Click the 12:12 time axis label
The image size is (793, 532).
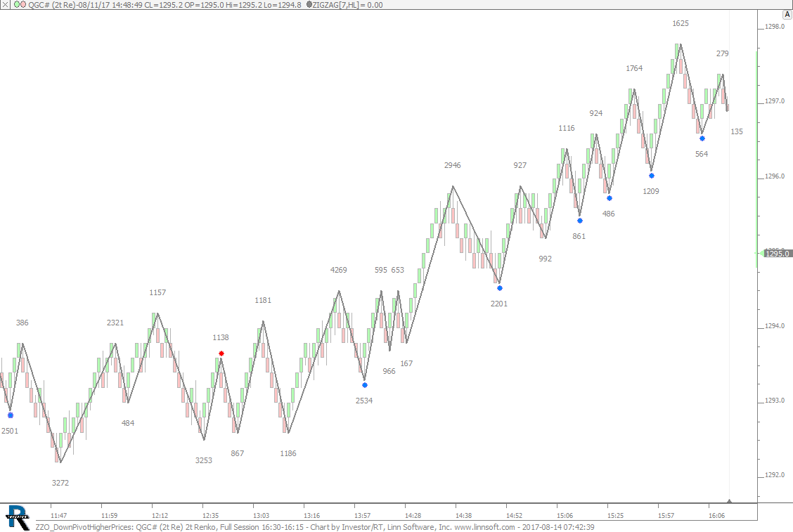click(x=160, y=515)
